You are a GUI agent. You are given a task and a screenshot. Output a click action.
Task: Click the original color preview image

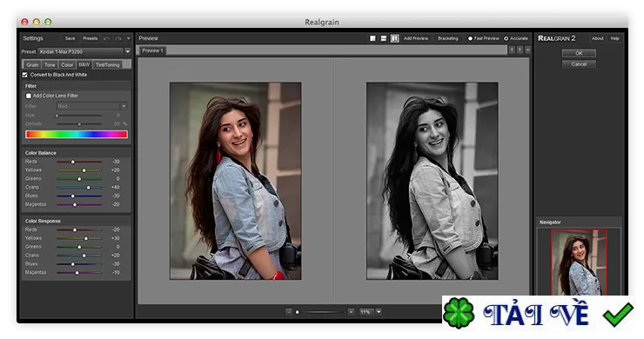[236, 181]
